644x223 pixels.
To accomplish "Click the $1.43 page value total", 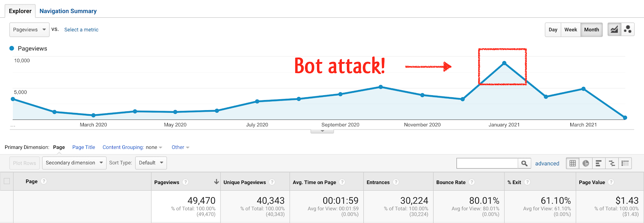I will [x=627, y=200].
